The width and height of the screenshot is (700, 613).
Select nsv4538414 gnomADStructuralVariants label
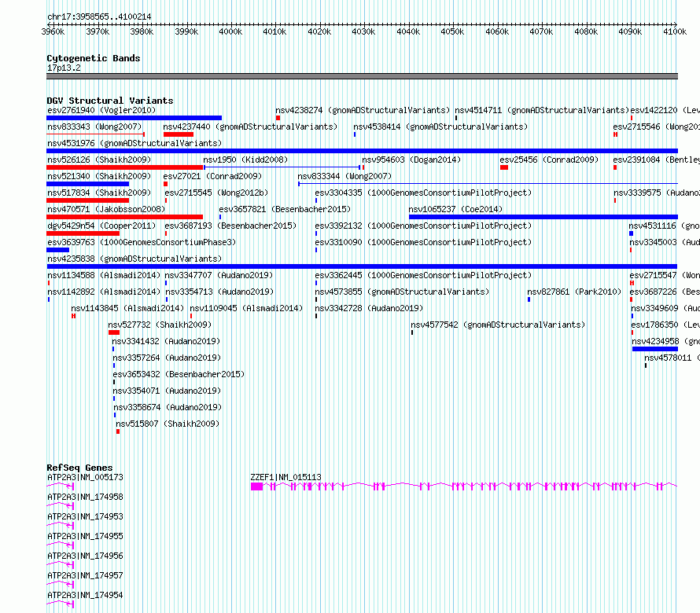pos(440,127)
